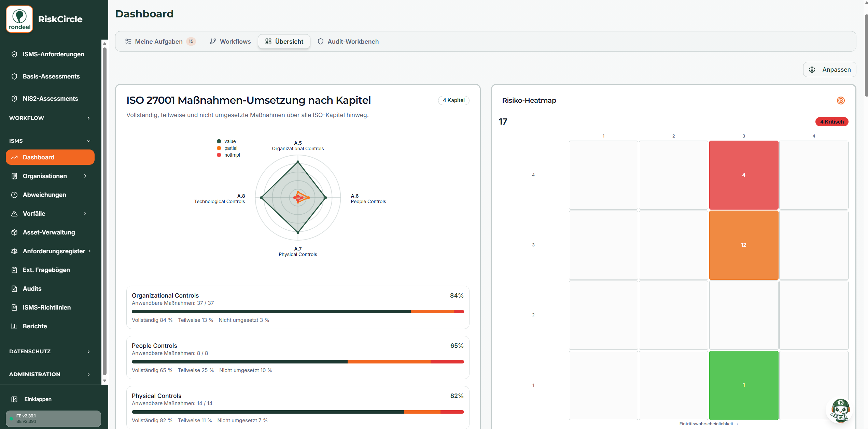Image resolution: width=868 pixels, height=429 pixels.
Task: Expand the Organisationen submenu chevron
Action: point(85,176)
